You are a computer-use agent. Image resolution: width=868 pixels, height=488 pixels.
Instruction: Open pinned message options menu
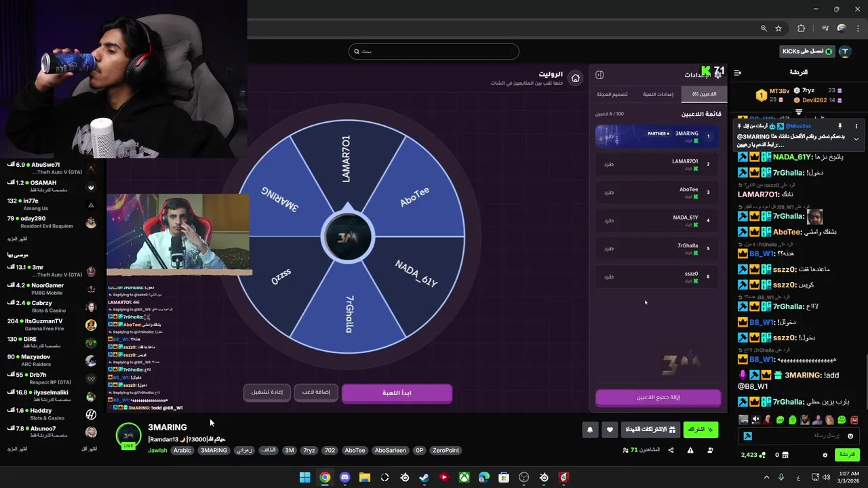(x=856, y=126)
